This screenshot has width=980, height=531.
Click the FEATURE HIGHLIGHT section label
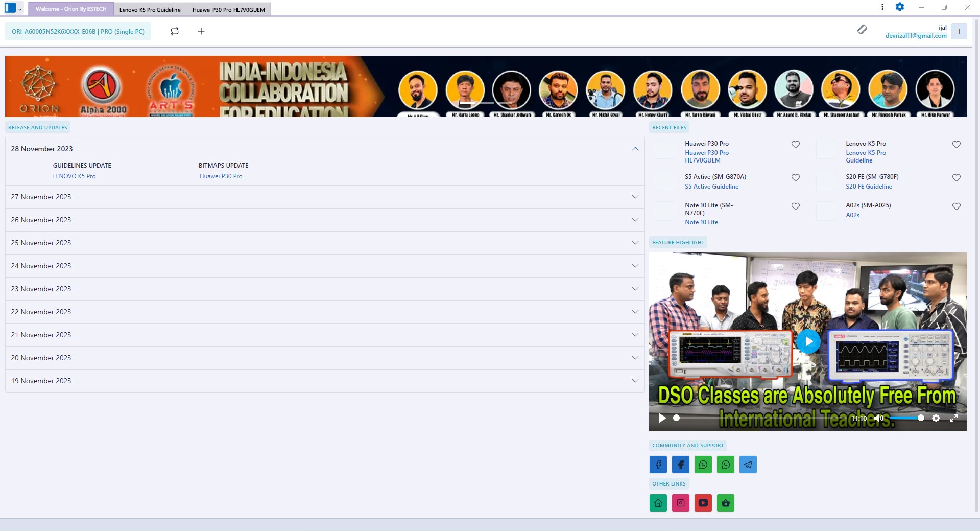(x=678, y=243)
